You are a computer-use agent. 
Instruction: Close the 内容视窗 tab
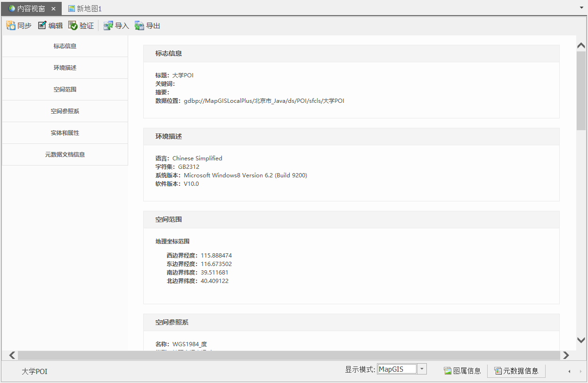pos(54,8)
